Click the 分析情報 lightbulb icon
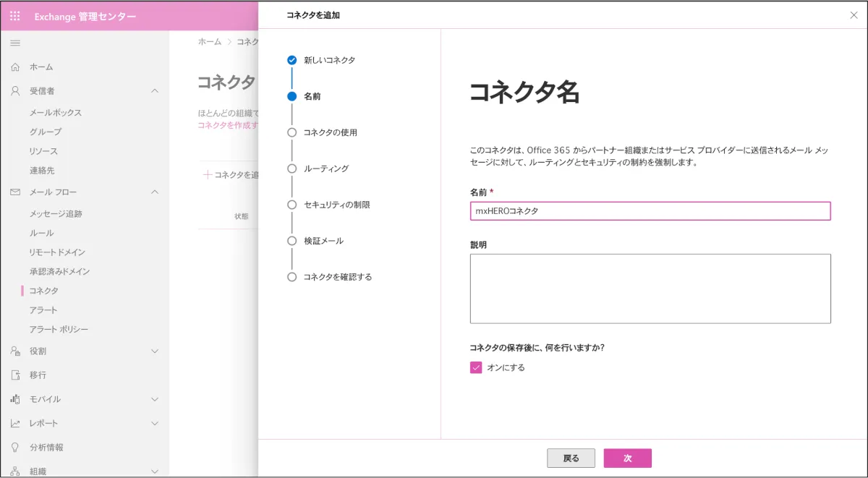 (x=15, y=448)
